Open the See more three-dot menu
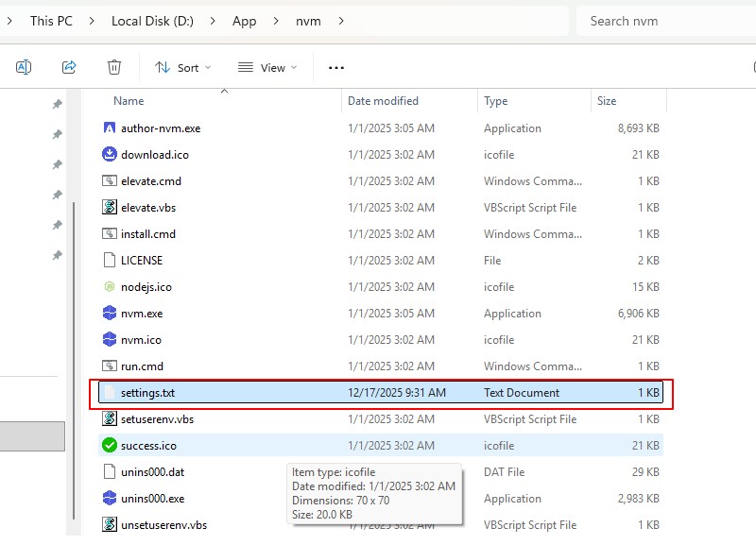Viewport: 756px width, 545px height. click(336, 67)
